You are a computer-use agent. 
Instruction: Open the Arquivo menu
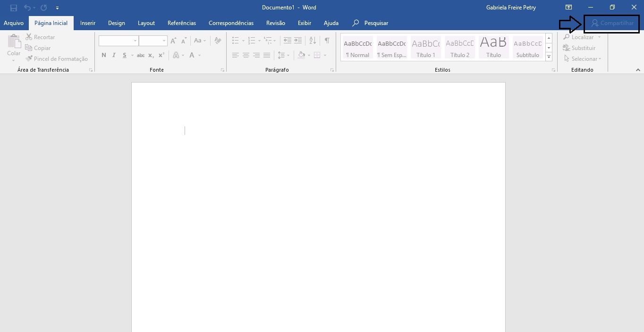14,23
